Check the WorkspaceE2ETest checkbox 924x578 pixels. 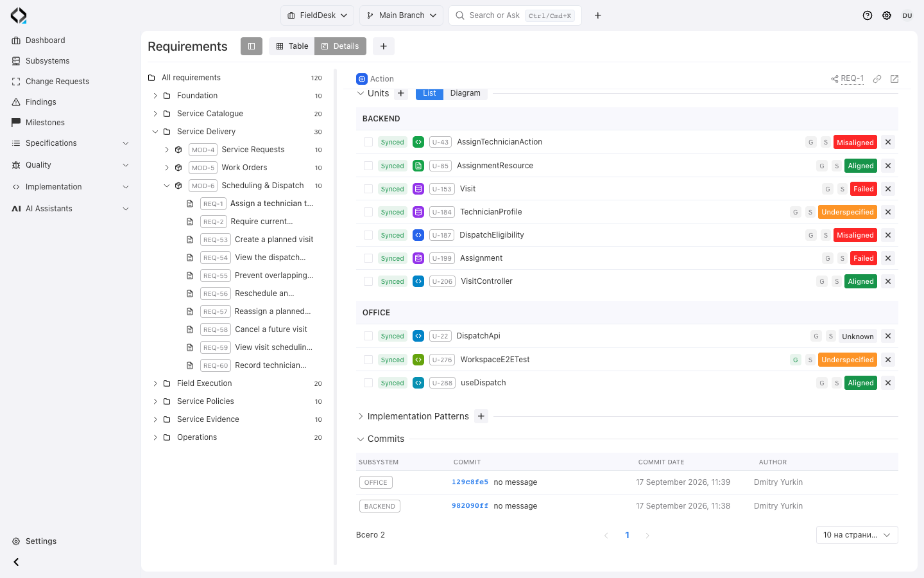click(368, 360)
